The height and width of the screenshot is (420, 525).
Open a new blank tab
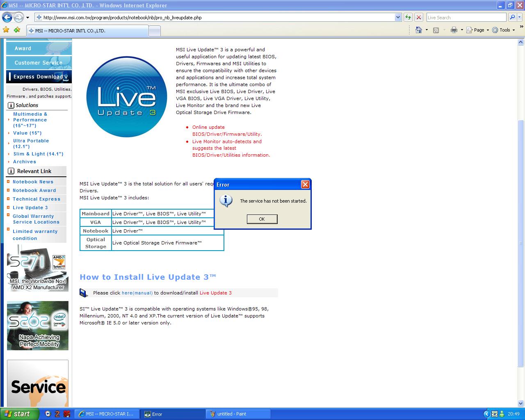coord(154,31)
